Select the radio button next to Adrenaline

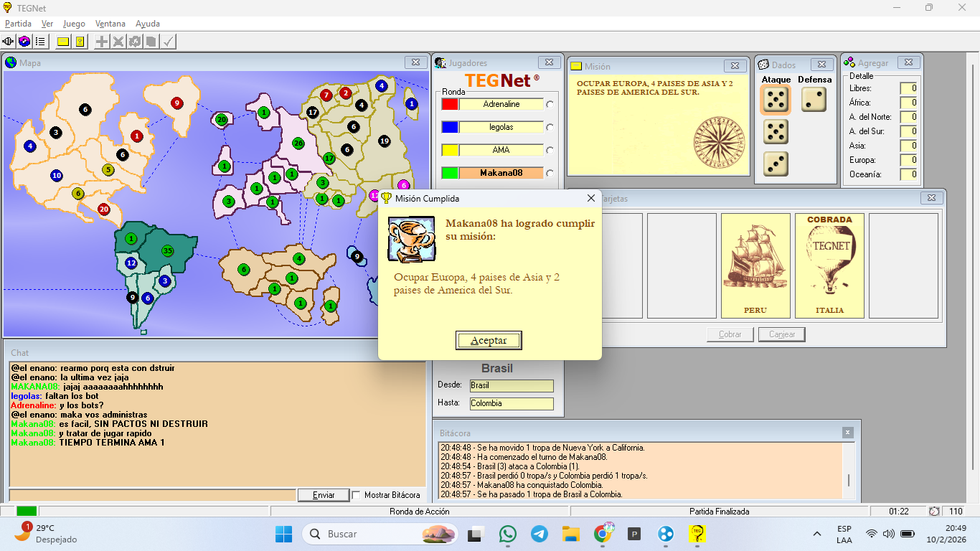coord(550,105)
